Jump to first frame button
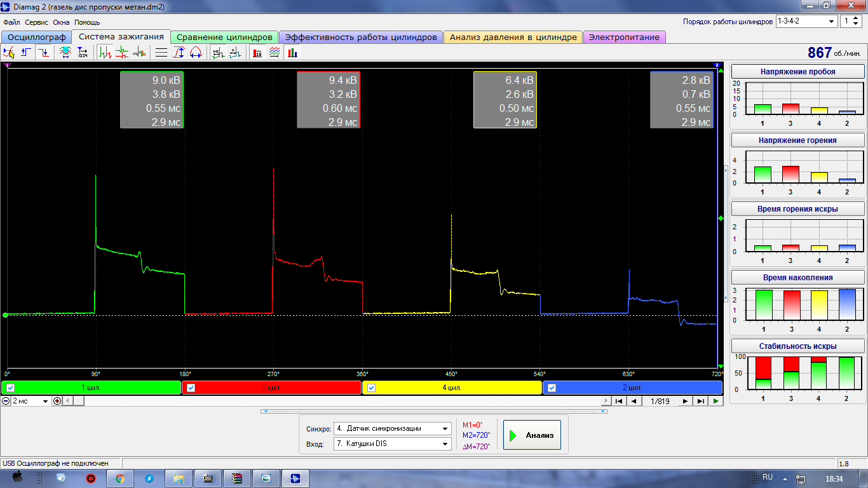 (x=618, y=401)
